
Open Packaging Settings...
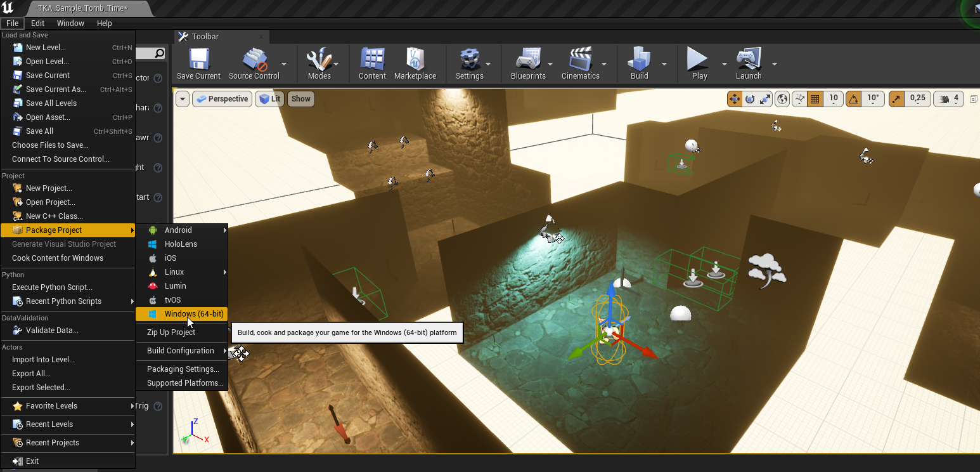pos(181,369)
